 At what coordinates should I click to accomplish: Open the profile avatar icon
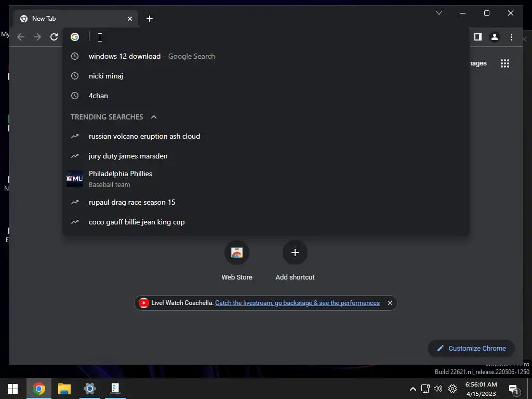coord(495,37)
